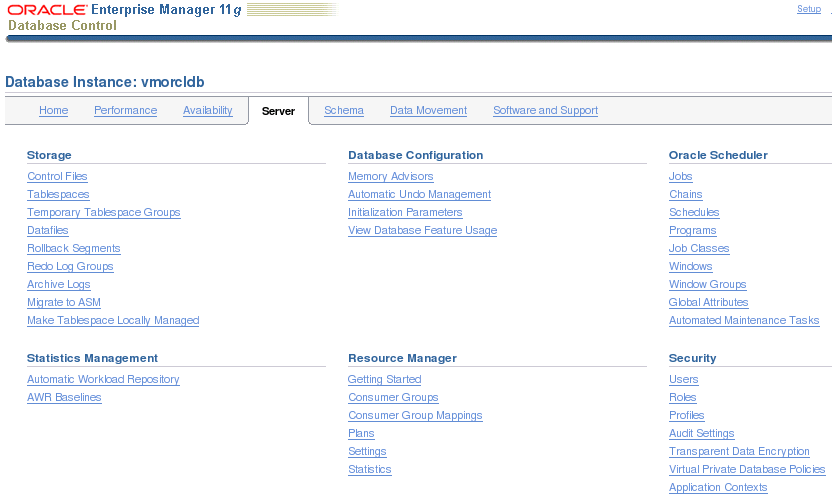Open Automated Maintenance Tasks
This screenshot has width=832, height=501.
pos(744,321)
